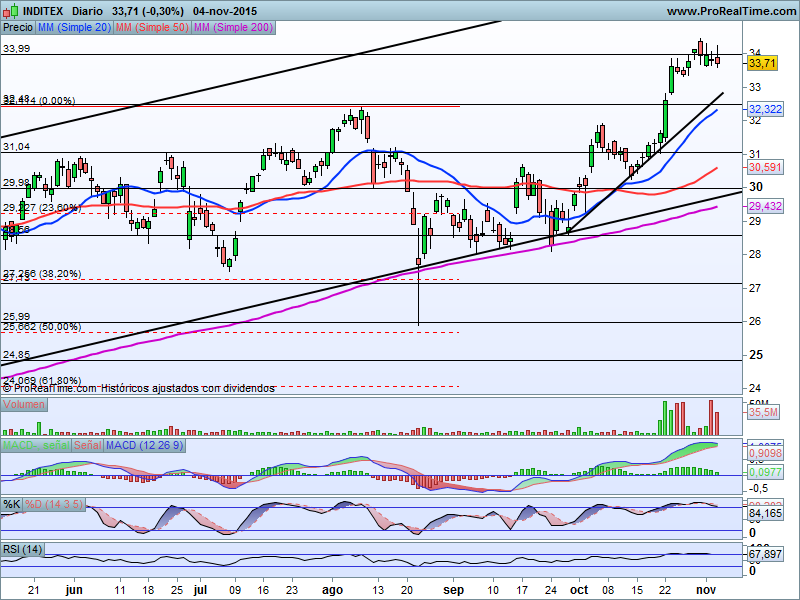Click the jun month label on time axis
Image resolution: width=800 pixels, height=600 pixels.
click(x=74, y=590)
